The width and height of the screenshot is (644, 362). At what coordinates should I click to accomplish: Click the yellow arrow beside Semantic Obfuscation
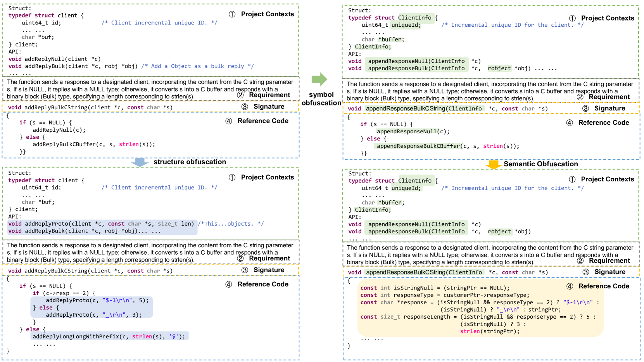[x=493, y=164]
